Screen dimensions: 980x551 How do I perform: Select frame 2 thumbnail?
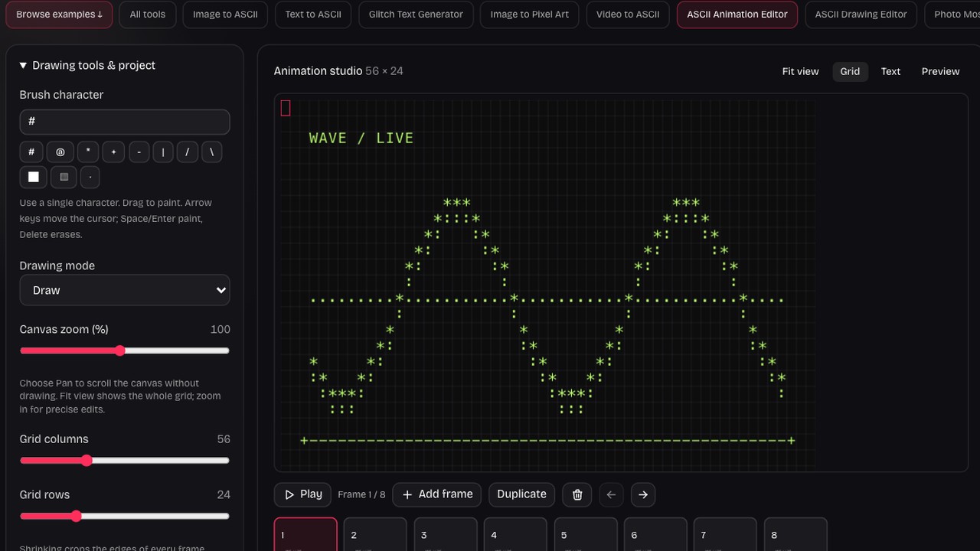pos(375,534)
